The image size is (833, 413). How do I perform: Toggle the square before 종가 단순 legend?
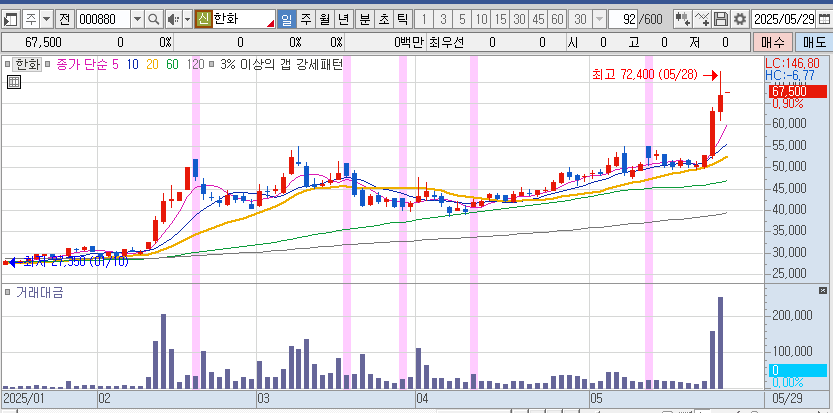coord(48,64)
